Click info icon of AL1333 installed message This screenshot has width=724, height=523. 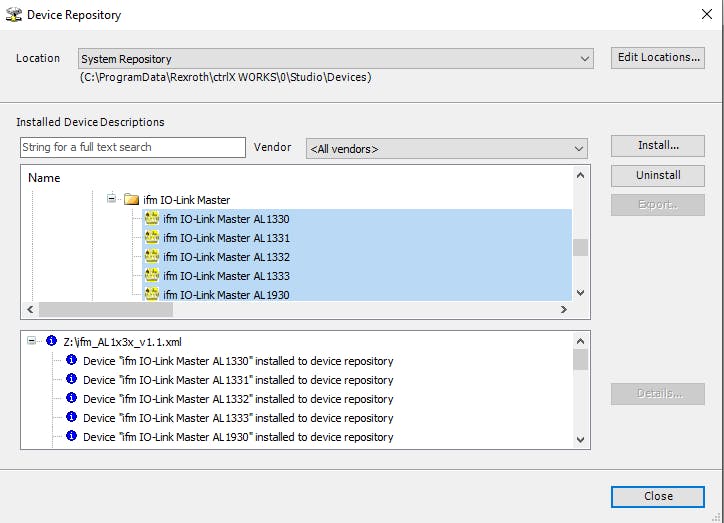pyautogui.click(x=72, y=416)
